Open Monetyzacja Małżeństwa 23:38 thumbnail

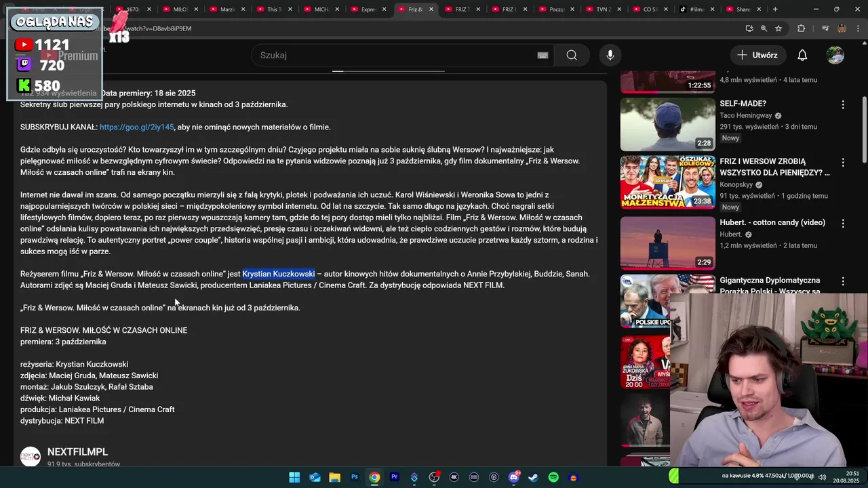[x=668, y=182]
